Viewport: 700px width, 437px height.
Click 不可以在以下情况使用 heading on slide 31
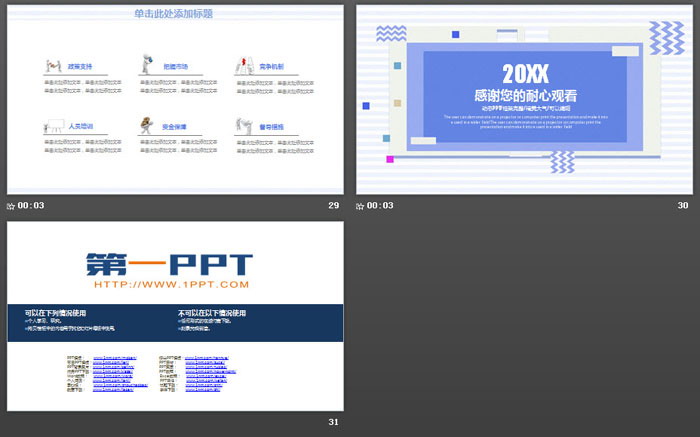coord(212,313)
